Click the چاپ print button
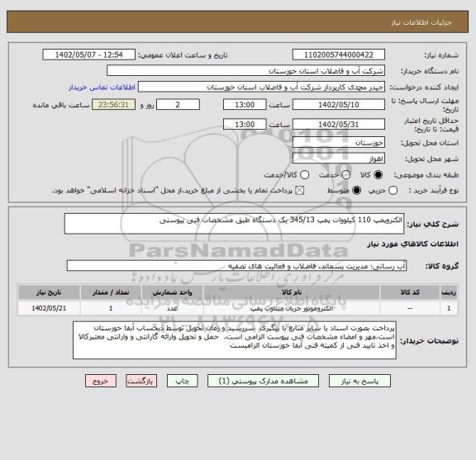476x460 pixels. coord(183,381)
